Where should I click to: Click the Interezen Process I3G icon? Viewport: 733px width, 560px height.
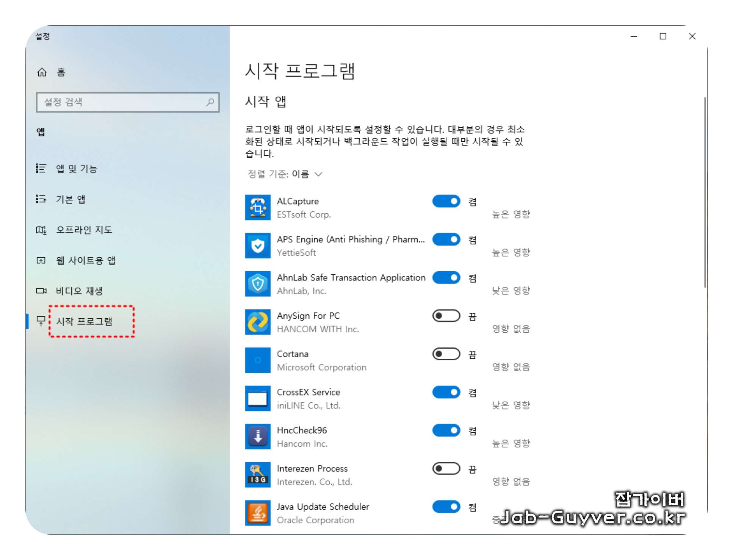point(258,474)
